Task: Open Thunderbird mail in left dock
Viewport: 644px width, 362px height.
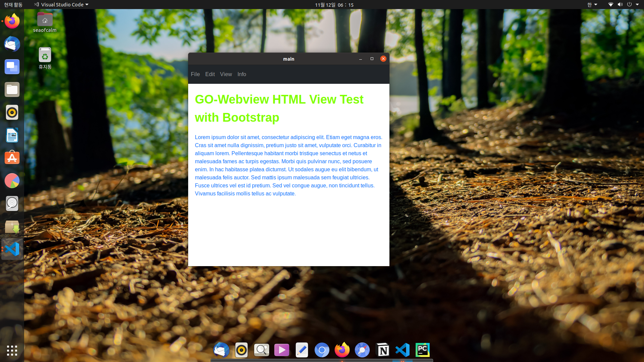Action: point(12,44)
